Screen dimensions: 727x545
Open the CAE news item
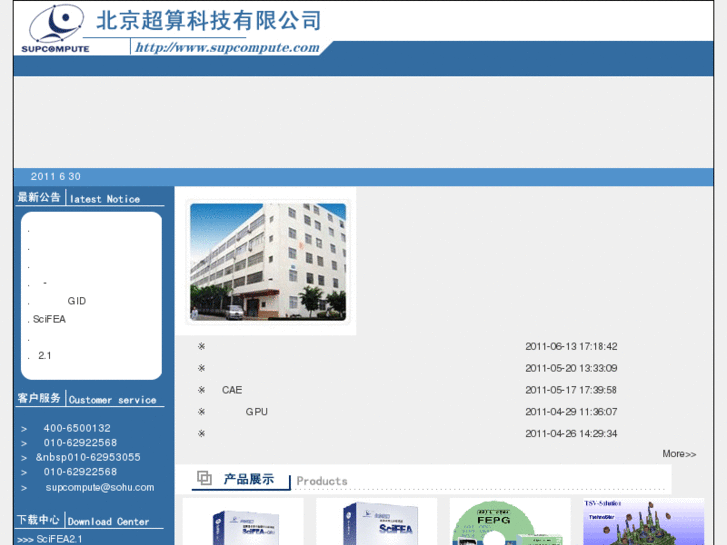coord(232,390)
